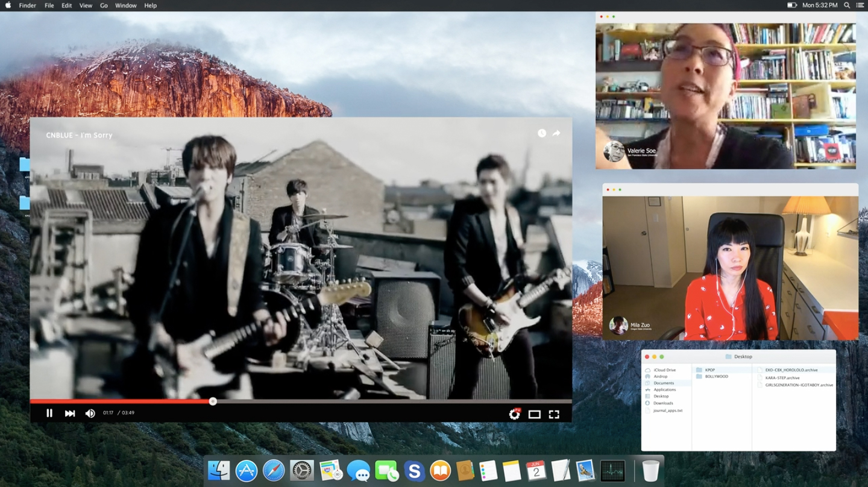Open the Apple menu
This screenshot has width=868, height=487.
click(8, 5)
